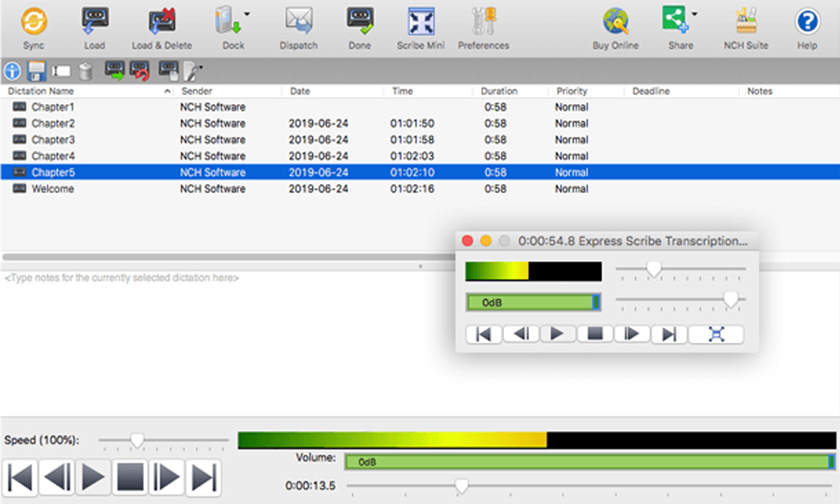Click the Time column header
This screenshot has width=840, height=504.
pos(402,91)
